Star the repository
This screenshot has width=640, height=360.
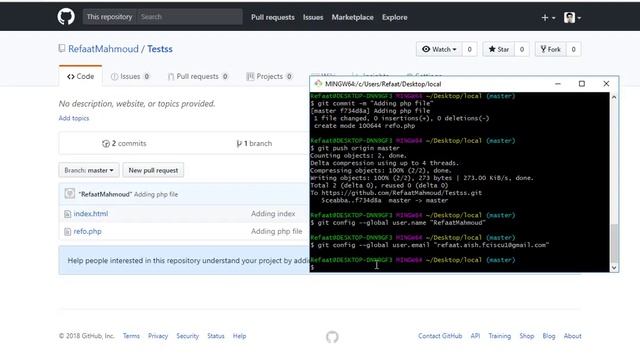tap(498, 49)
